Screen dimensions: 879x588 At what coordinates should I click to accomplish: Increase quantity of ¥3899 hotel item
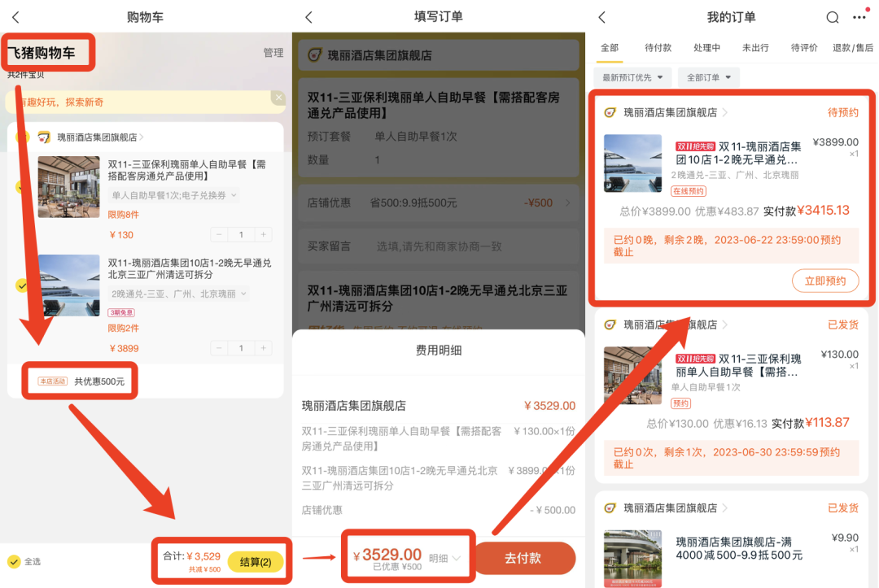click(263, 348)
